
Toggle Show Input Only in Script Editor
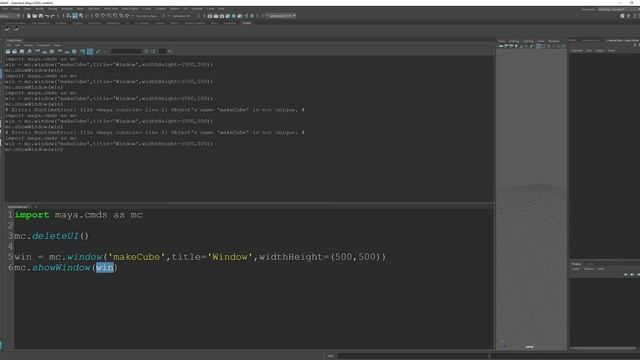[x=67, y=51]
